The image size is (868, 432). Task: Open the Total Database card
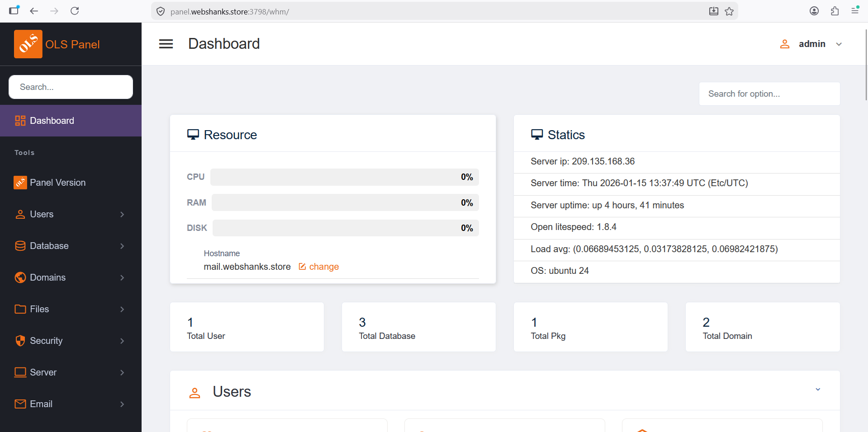[419, 327]
